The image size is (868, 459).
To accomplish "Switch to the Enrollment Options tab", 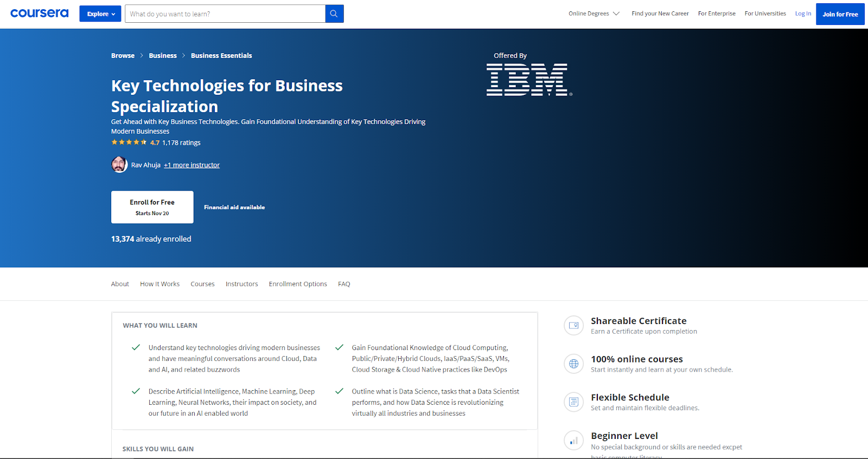I will [x=298, y=284].
